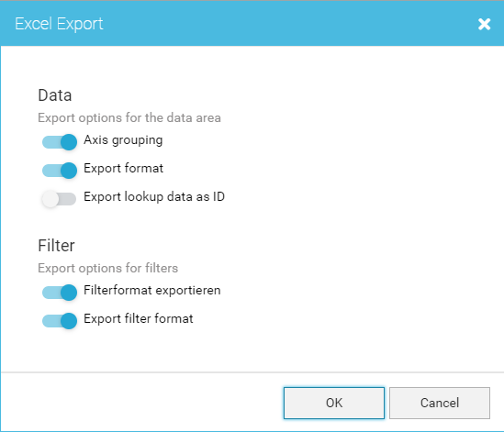Turn off the Export format switch

pos(60,171)
